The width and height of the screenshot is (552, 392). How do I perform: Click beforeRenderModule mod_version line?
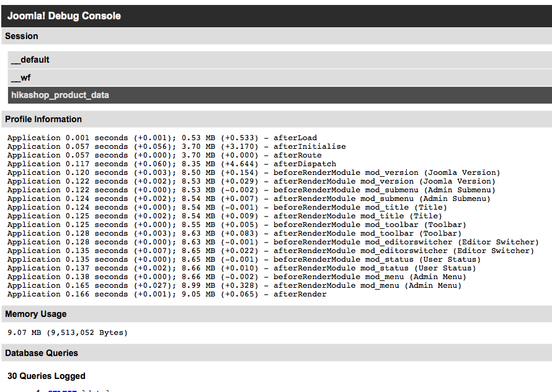[x=254, y=172]
